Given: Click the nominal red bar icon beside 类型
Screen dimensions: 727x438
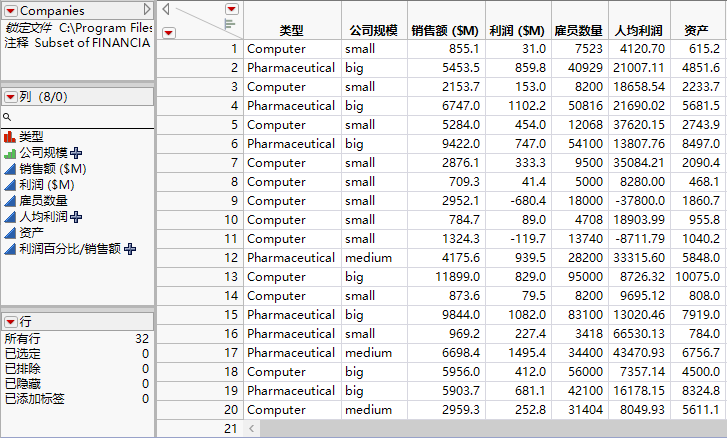Looking at the screenshot, I should (x=10, y=137).
